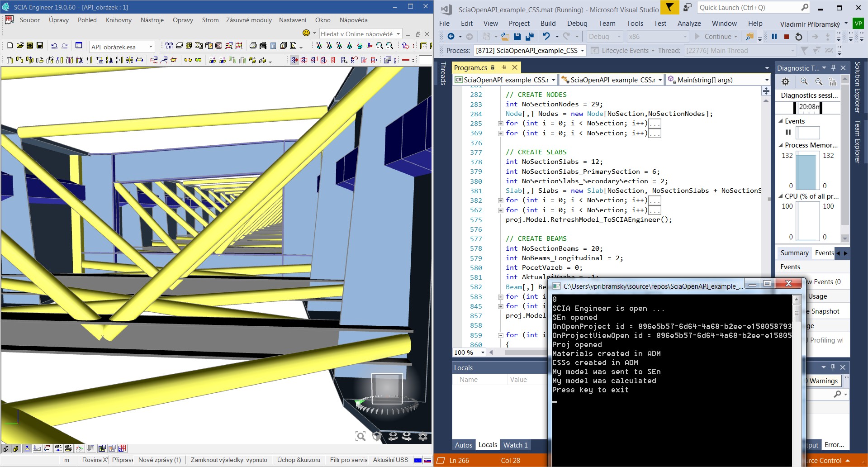Click the Slovak flag icon in status bar
The image size is (868, 467).
click(x=427, y=460)
